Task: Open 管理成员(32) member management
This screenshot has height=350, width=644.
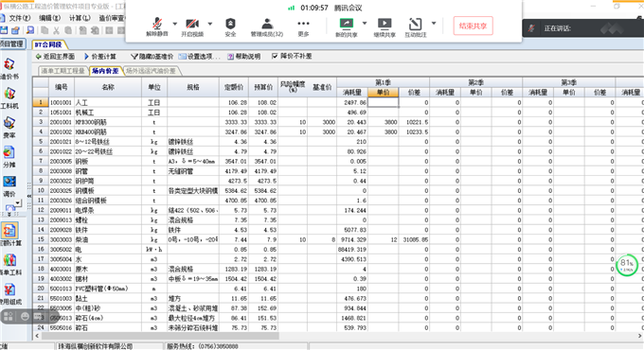Action: pyautogui.click(x=267, y=27)
